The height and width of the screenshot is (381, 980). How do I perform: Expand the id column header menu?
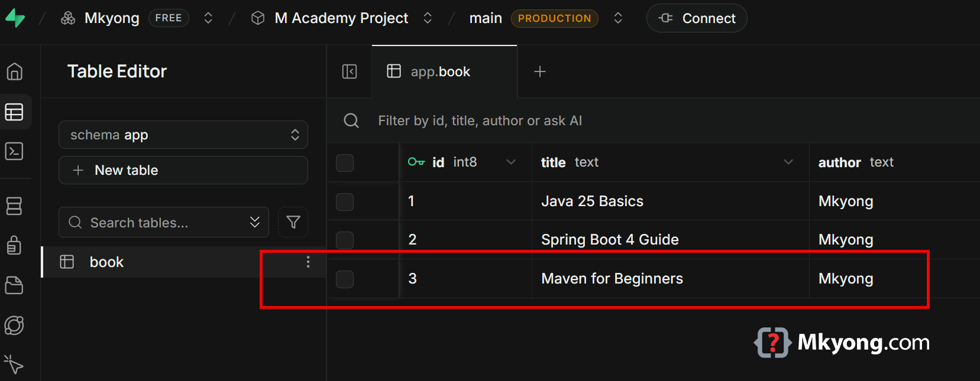[x=511, y=162]
